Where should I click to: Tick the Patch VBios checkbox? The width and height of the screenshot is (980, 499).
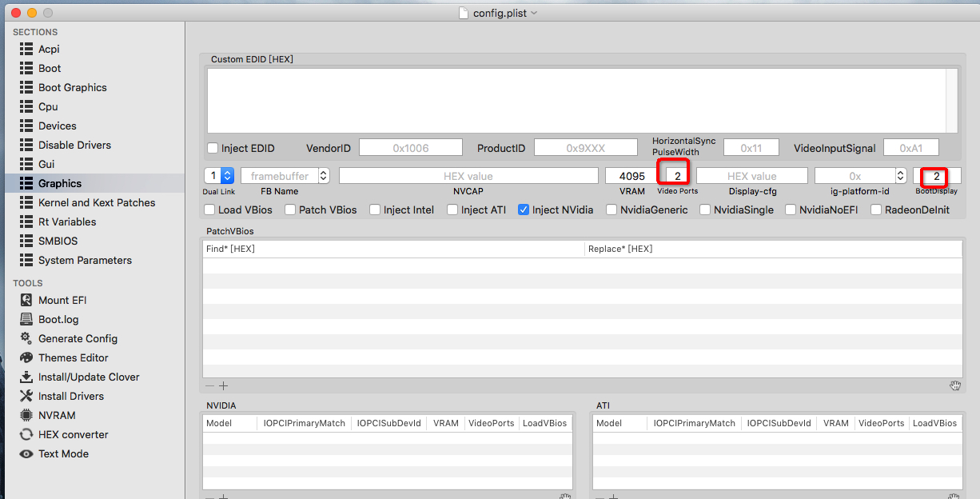pyautogui.click(x=290, y=210)
